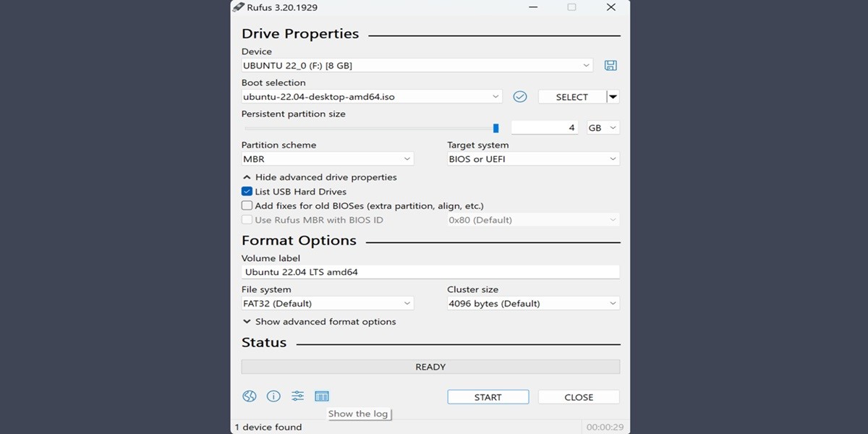This screenshot has height=434, width=868.
Task: Save device to VHD using floppy icon
Action: pyautogui.click(x=610, y=65)
